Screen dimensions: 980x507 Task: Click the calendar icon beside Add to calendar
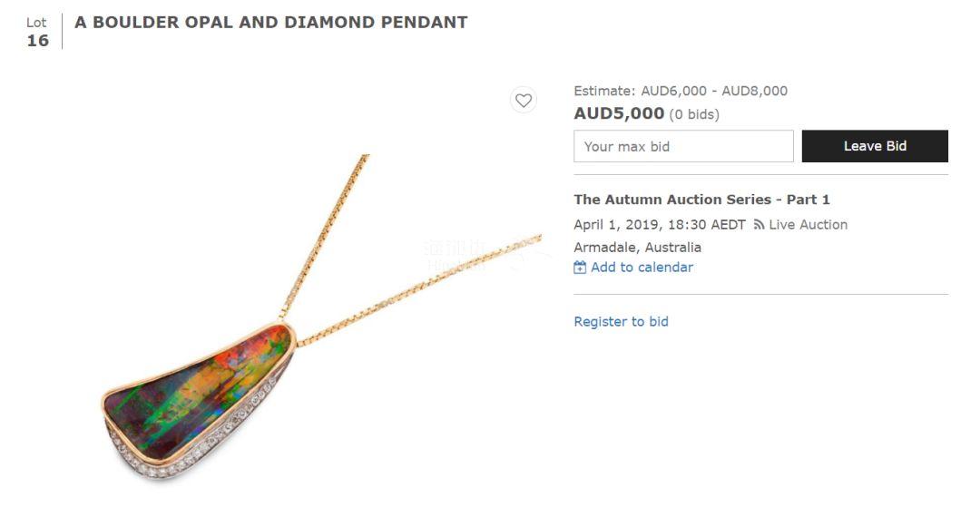pos(580,268)
